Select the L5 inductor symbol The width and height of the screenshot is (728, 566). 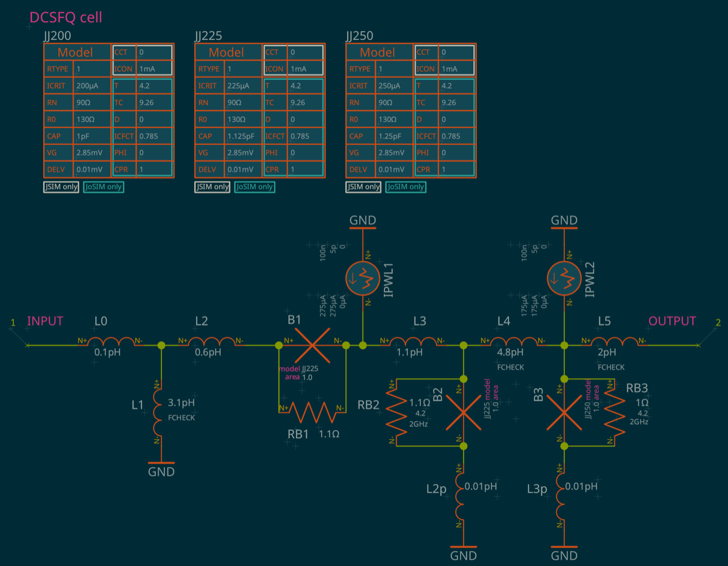614,342
